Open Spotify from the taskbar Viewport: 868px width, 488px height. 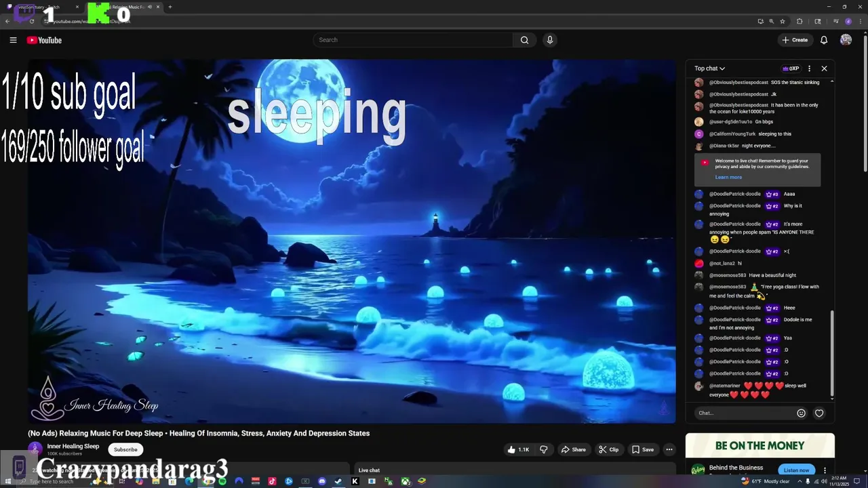coord(222,481)
